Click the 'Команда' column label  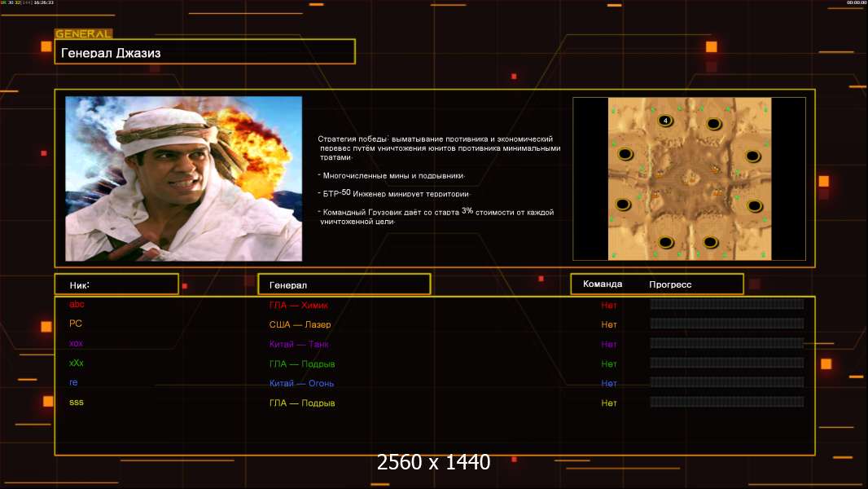click(x=603, y=284)
